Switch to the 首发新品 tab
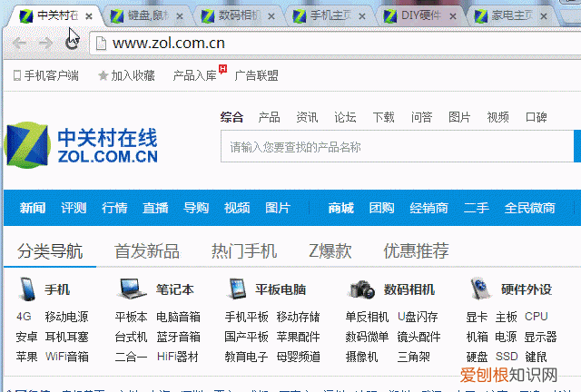 click(147, 250)
